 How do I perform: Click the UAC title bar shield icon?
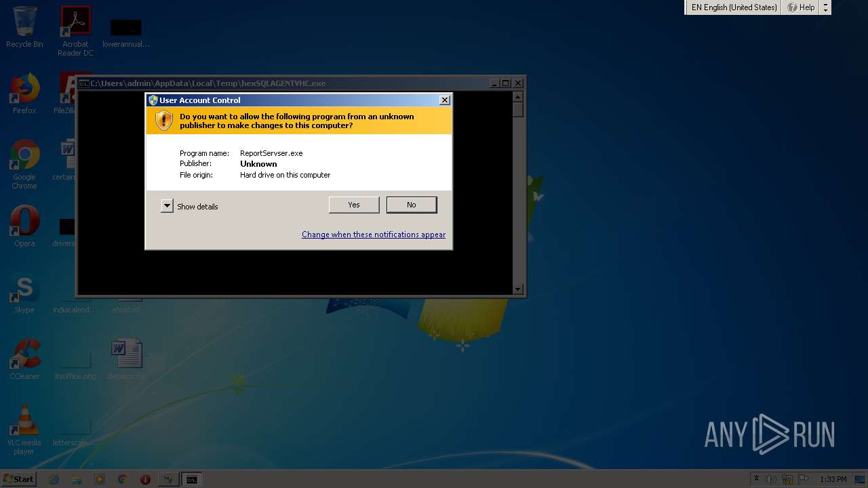153,100
